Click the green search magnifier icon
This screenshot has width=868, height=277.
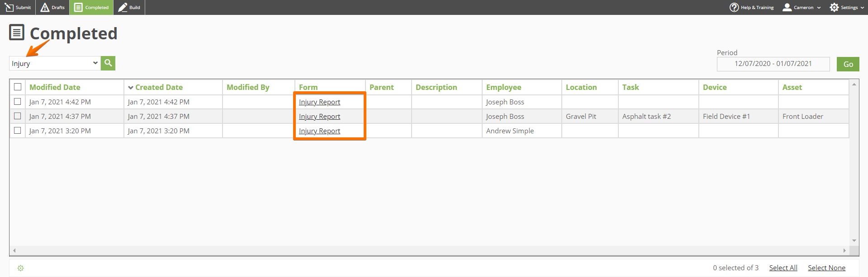pyautogui.click(x=108, y=63)
